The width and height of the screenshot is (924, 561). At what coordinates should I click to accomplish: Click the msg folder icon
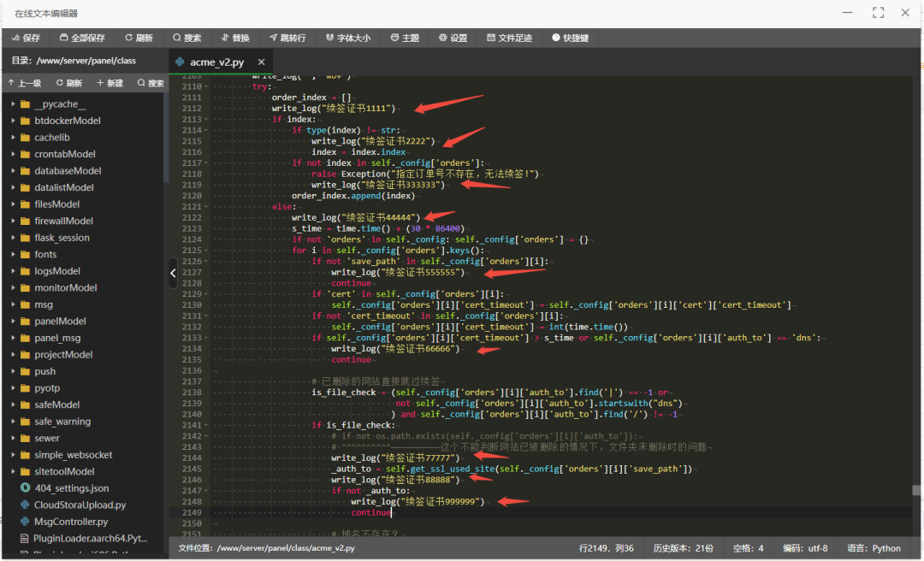pos(25,304)
